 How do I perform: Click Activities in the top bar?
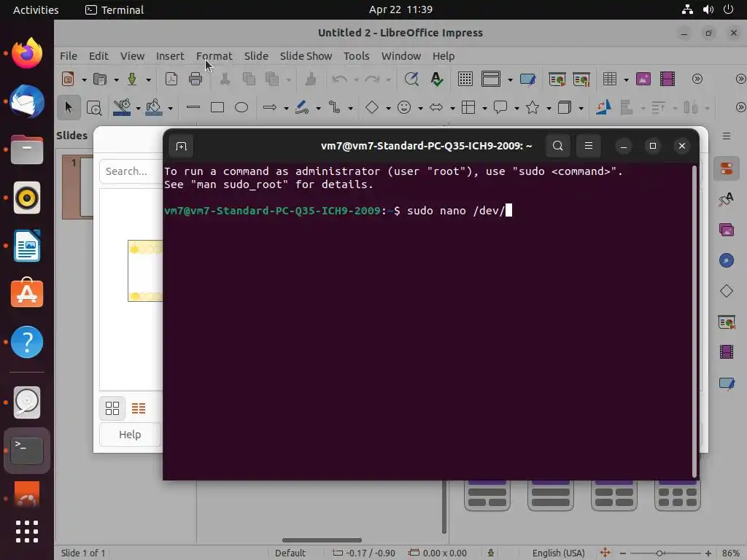[36, 10]
